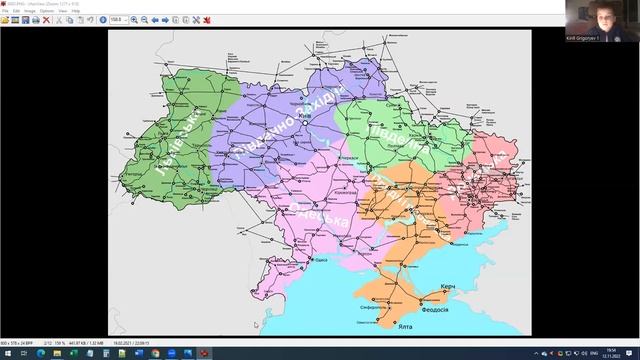The width and height of the screenshot is (640, 360).
Task: Go to previous image with left arrow
Action: coord(155,20)
